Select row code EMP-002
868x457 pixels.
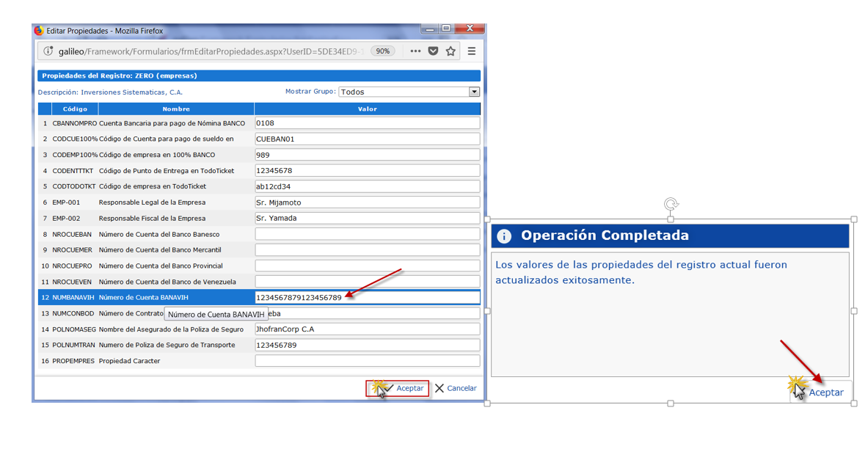pyautogui.click(x=66, y=219)
